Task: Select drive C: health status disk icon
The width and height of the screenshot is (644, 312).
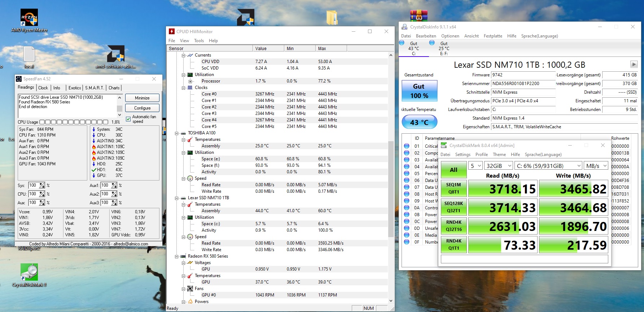Action: pos(402,43)
